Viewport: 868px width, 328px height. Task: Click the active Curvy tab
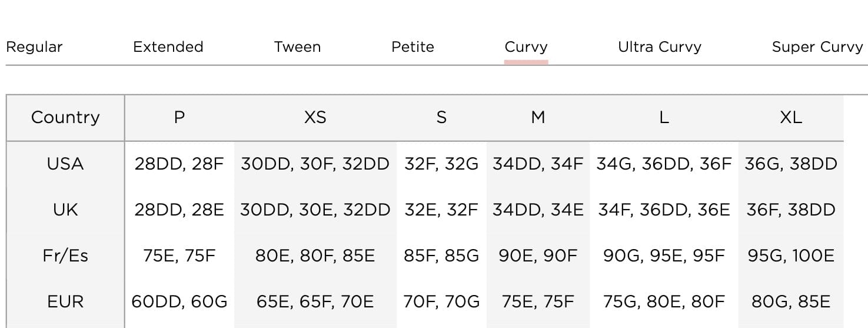pos(526,47)
